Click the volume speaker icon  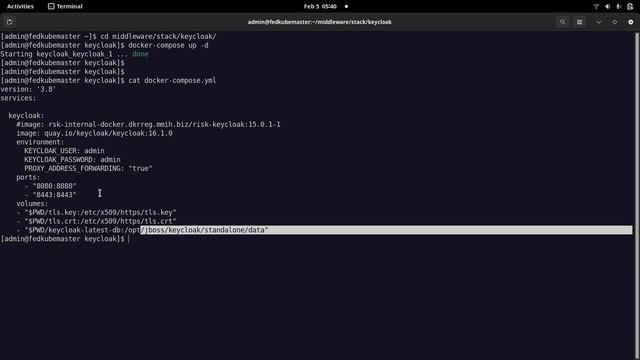tap(607, 6)
